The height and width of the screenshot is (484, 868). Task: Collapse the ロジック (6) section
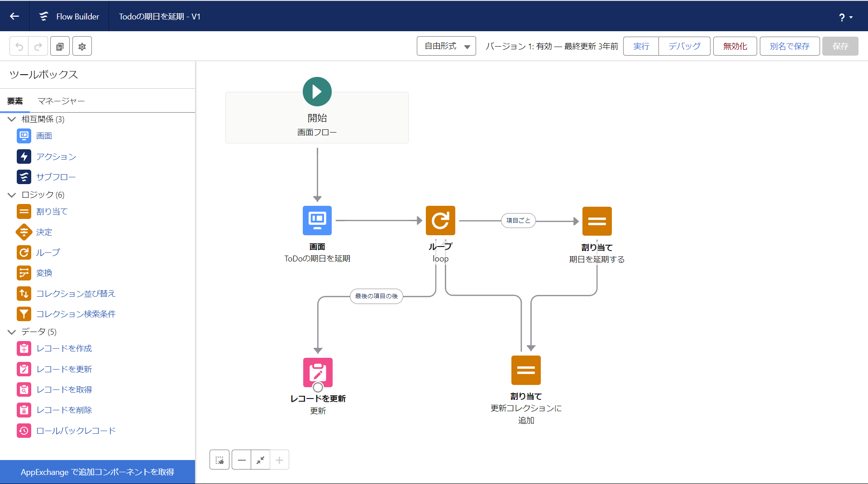point(12,195)
